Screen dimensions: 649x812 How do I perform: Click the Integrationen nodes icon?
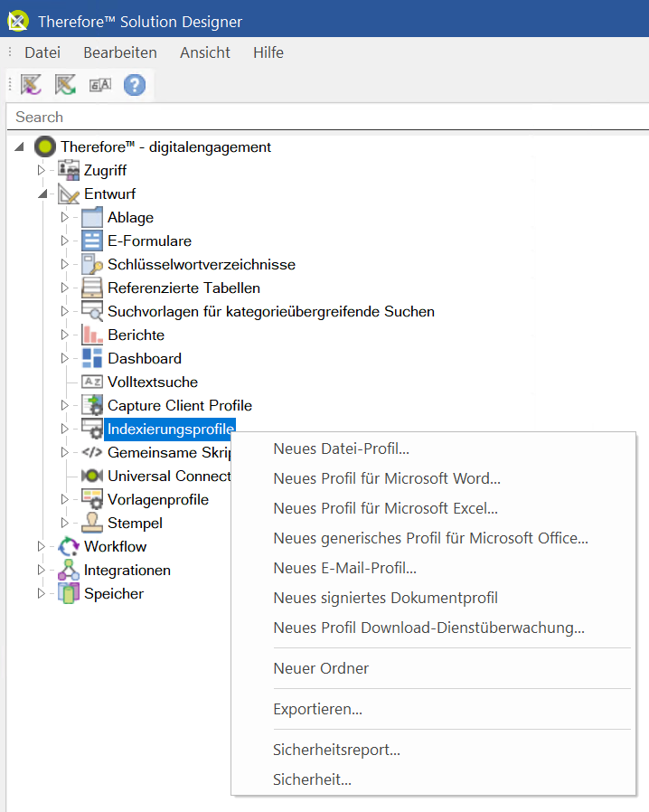click(x=69, y=570)
